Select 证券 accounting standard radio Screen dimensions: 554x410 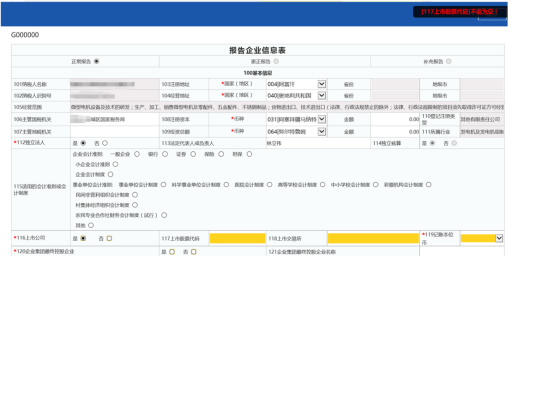[x=193, y=154]
